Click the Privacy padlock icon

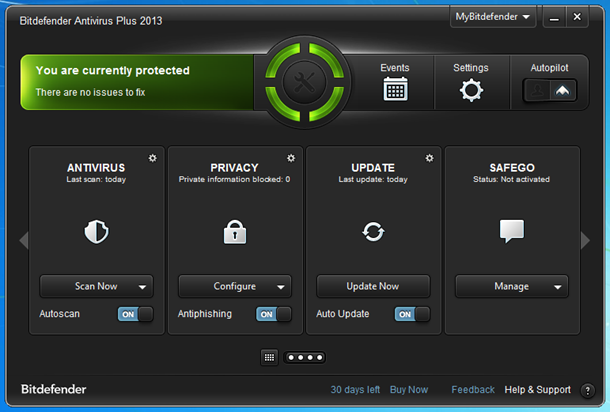[235, 232]
